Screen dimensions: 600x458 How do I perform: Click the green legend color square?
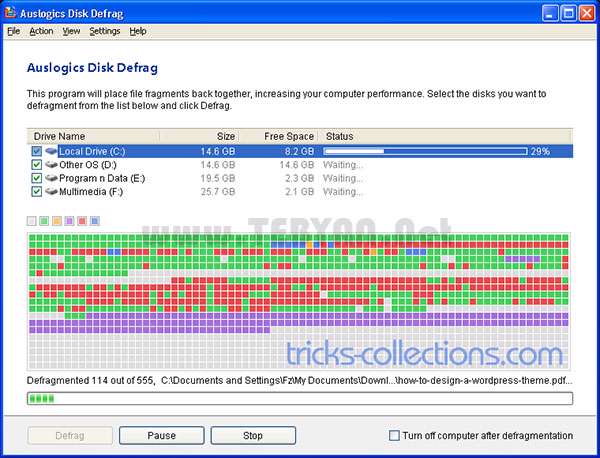pyautogui.click(x=44, y=221)
